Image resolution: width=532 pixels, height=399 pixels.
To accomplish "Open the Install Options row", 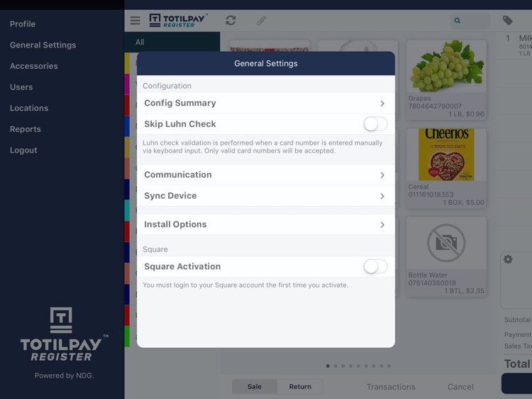I will (266, 224).
